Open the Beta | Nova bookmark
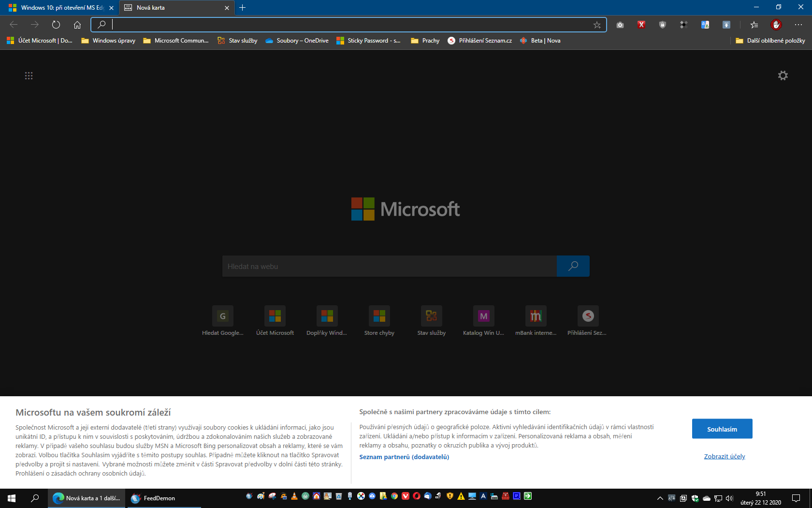Screen dimensions: 812x508 coord(540,41)
